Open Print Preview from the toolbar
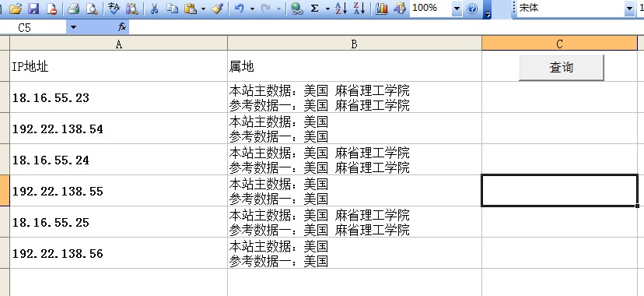The image size is (644, 296). pyautogui.click(x=92, y=9)
